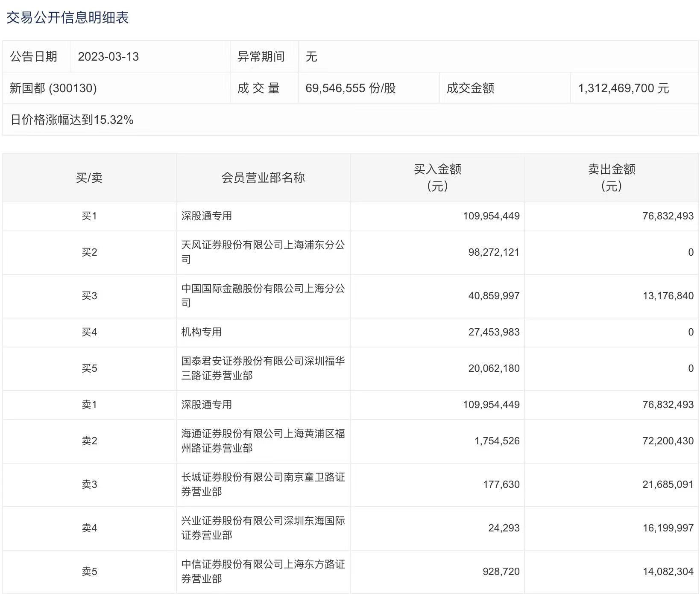Select the announcement date 2023-03-13

108,57
